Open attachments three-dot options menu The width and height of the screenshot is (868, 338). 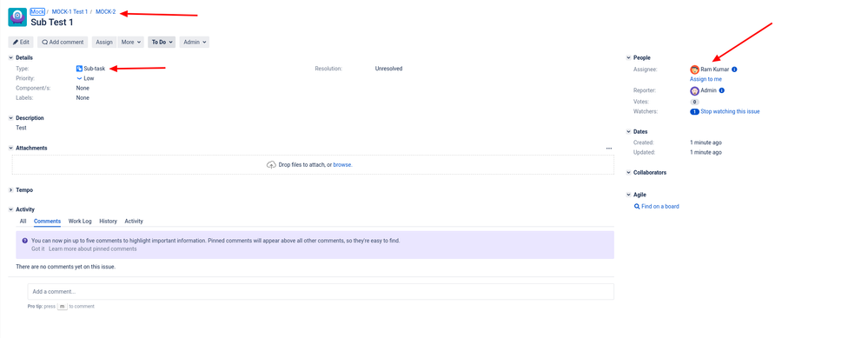tap(609, 149)
